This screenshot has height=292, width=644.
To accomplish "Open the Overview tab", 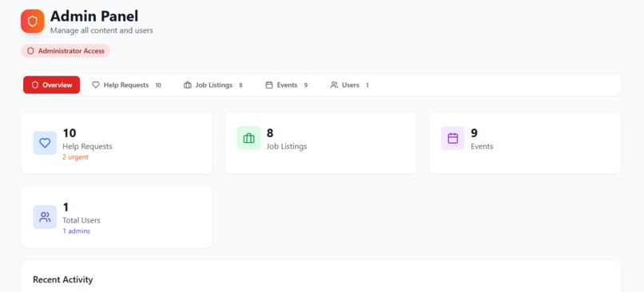I will pyautogui.click(x=51, y=85).
